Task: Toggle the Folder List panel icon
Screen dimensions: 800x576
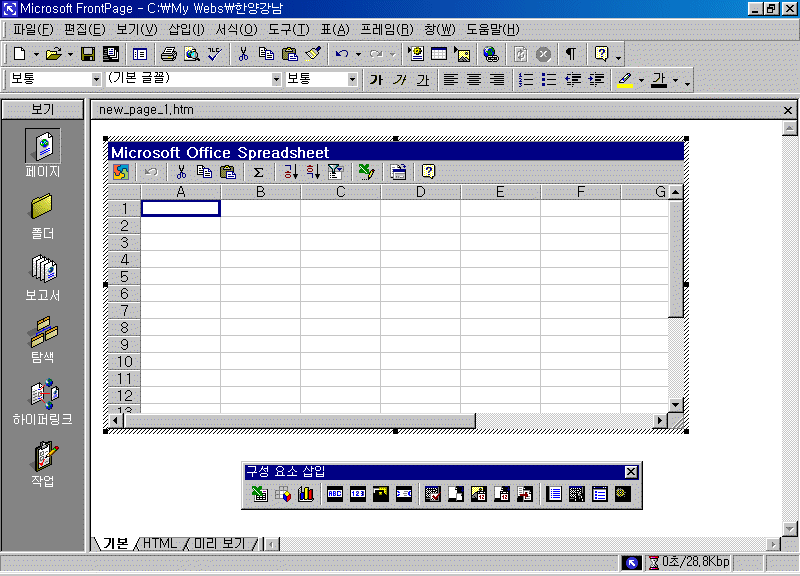Action: [x=139, y=54]
